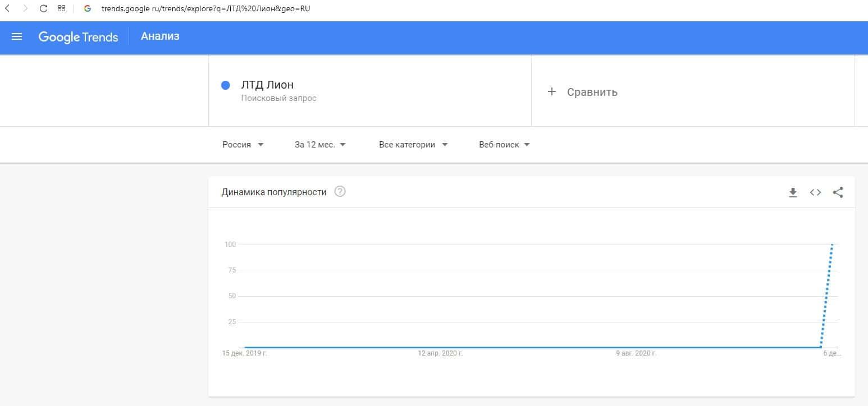Screen dimensions: 868x406
Task: Click the help question mark icon
Action: click(340, 192)
